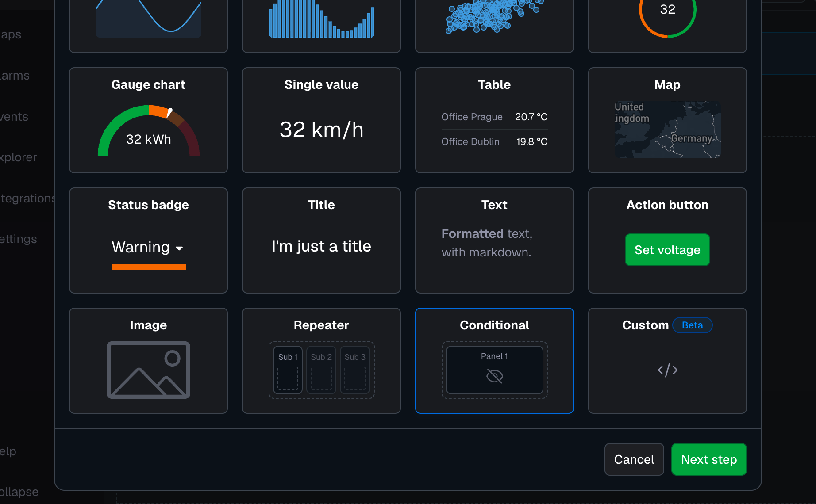Click the 32 kWh gauge arc
Image resolution: width=816 pixels, height=504 pixels.
[148, 131]
